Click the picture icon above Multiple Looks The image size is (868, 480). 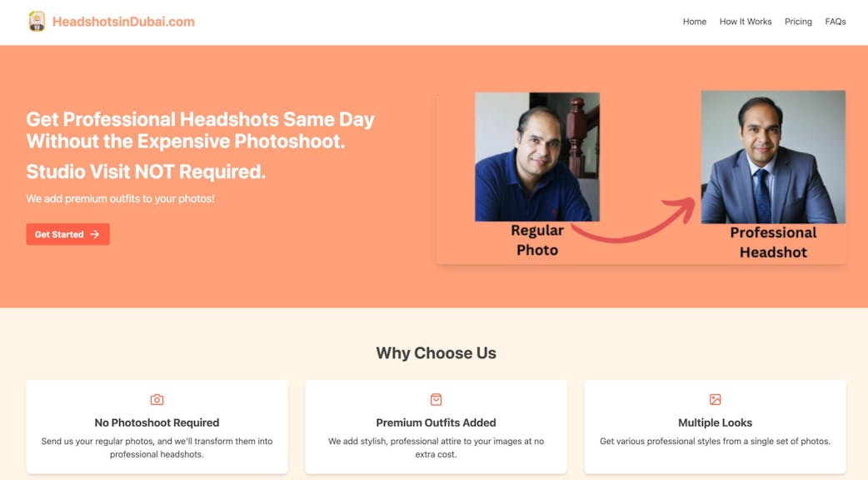(715, 400)
